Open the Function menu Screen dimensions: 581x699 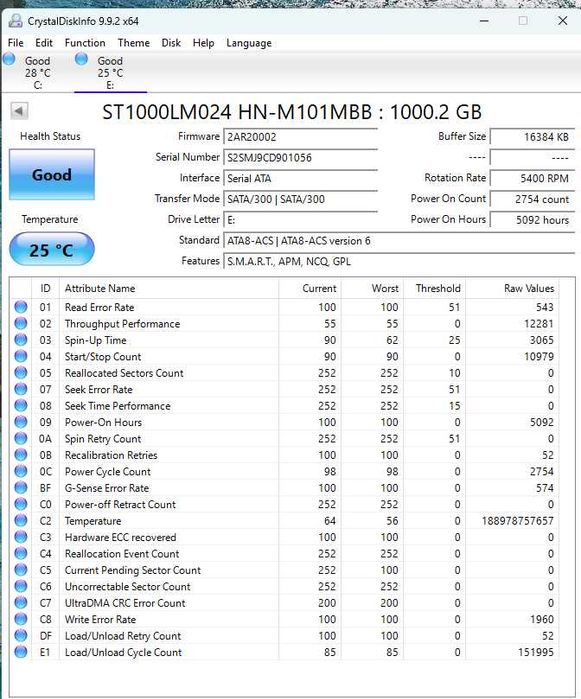pyautogui.click(x=85, y=43)
